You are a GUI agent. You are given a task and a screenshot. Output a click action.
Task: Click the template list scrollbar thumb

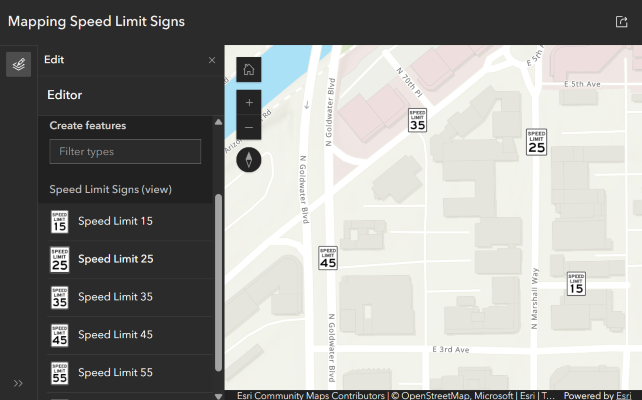point(218,282)
